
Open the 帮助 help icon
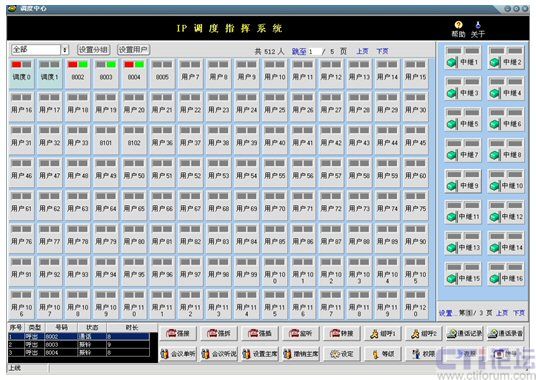(x=458, y=29)
